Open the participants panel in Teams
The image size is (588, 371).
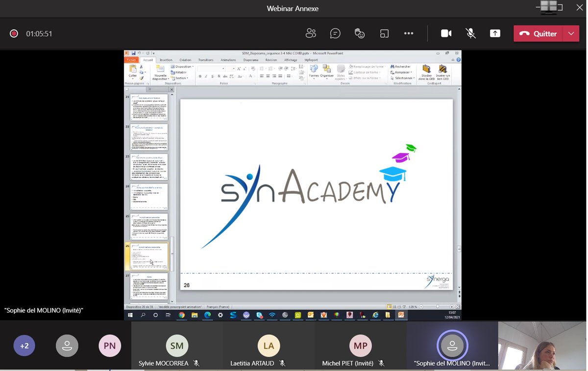click(x=311, y=33)
